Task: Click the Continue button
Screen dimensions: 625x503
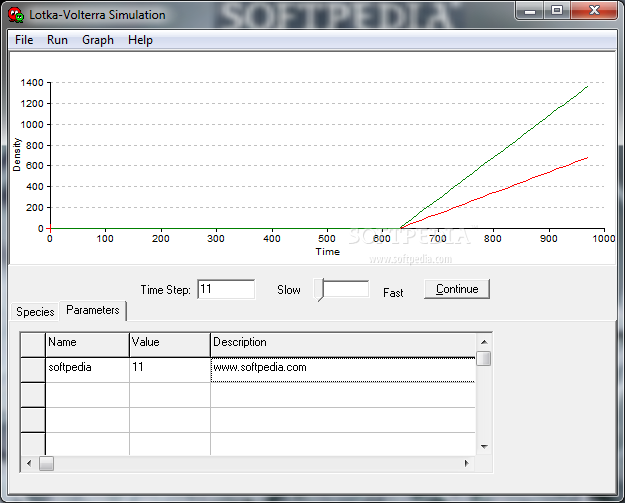Action: [x=457, y=289]
